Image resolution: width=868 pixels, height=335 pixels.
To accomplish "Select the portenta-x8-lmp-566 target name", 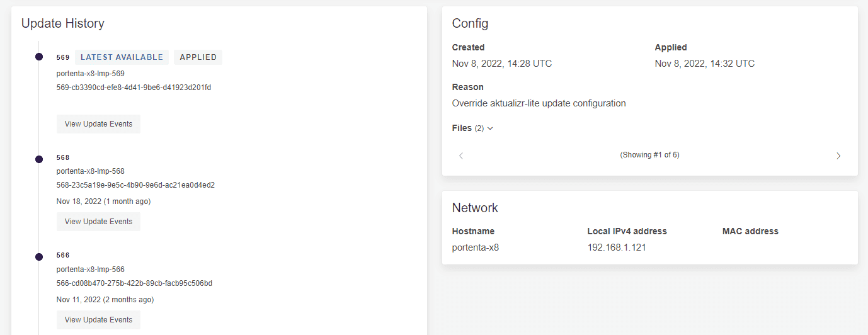I will click(x=90, y=270).
